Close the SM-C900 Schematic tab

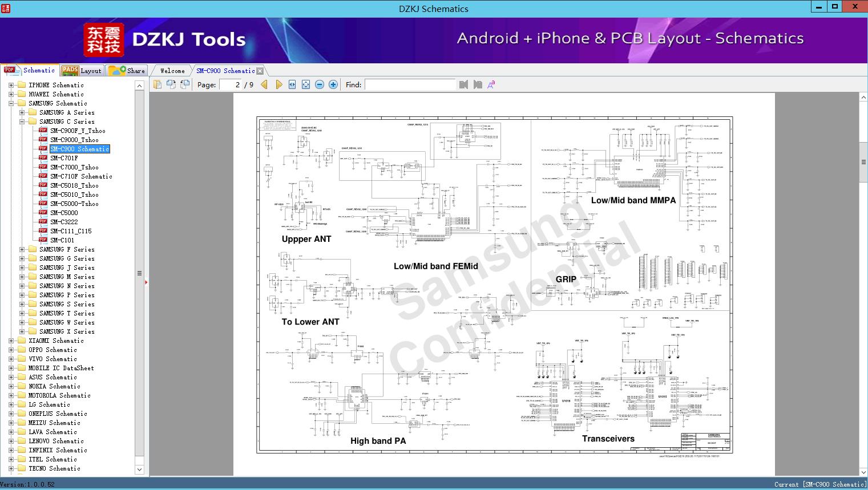click(x=260, y=71)
